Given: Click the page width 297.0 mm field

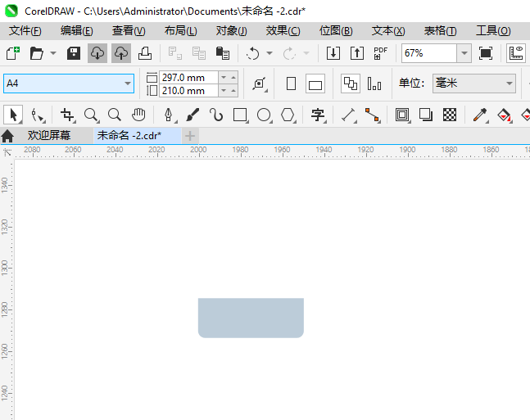Looking at the screenshot, I should (188, 78).
